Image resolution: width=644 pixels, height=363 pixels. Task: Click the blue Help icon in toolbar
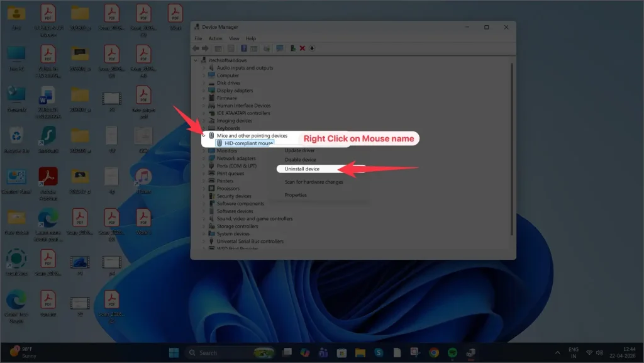(x=243, y=48)
